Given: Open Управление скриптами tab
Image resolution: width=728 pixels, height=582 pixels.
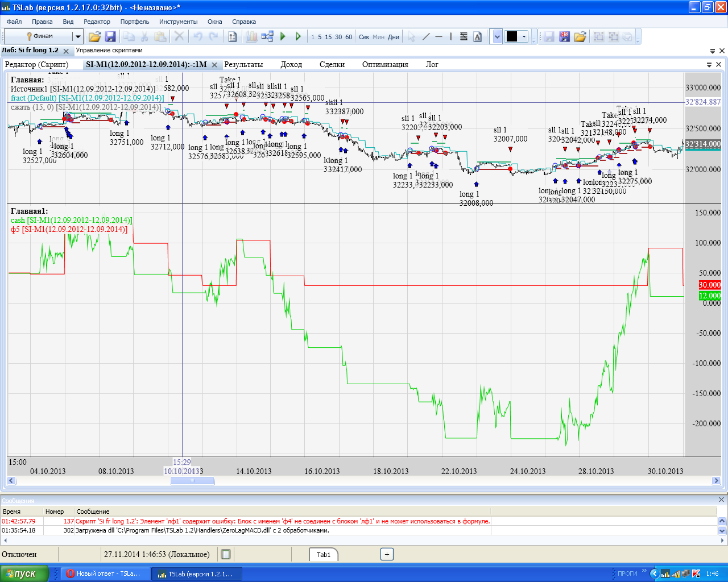Looking at the screenshot, I should [x=109, y=50].
